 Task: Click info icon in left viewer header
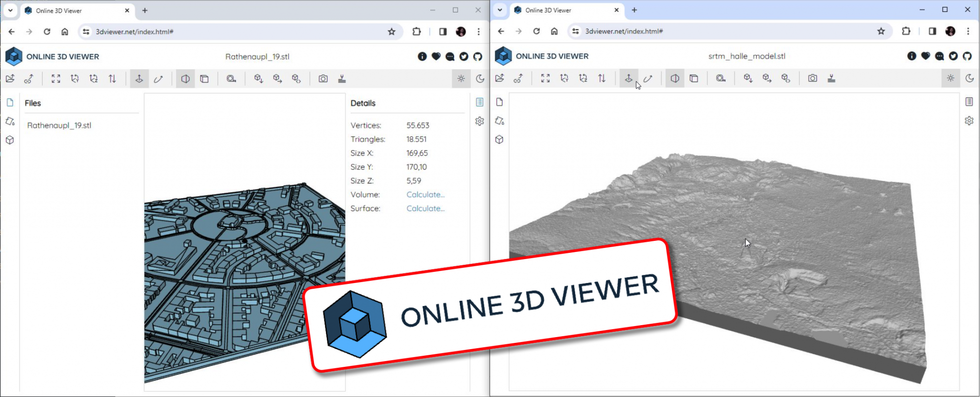(422, 57)
